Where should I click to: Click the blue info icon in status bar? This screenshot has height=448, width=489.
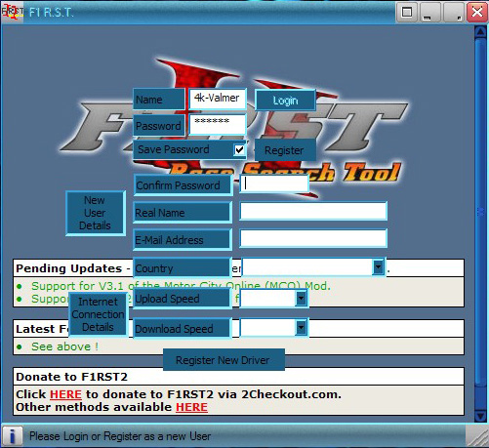point(13,436)
